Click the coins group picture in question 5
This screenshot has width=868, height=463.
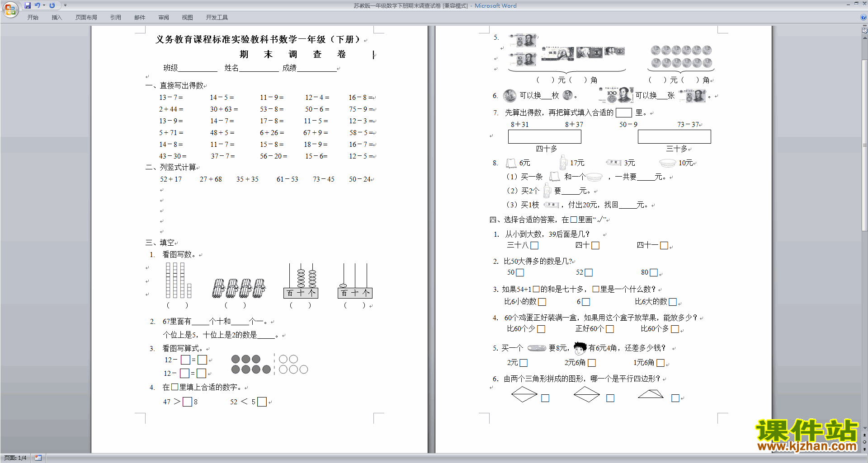pyautogui.click(x=681, y=56)
